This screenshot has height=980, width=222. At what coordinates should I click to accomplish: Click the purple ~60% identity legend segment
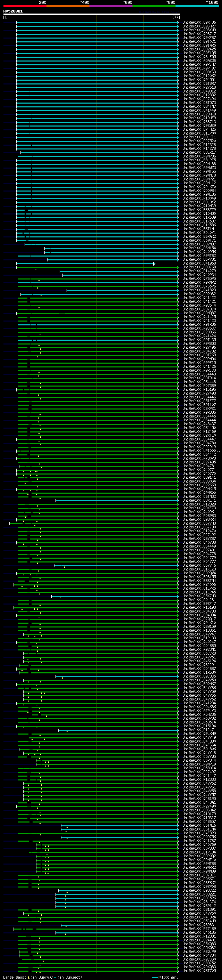click(x=111, y=6)
